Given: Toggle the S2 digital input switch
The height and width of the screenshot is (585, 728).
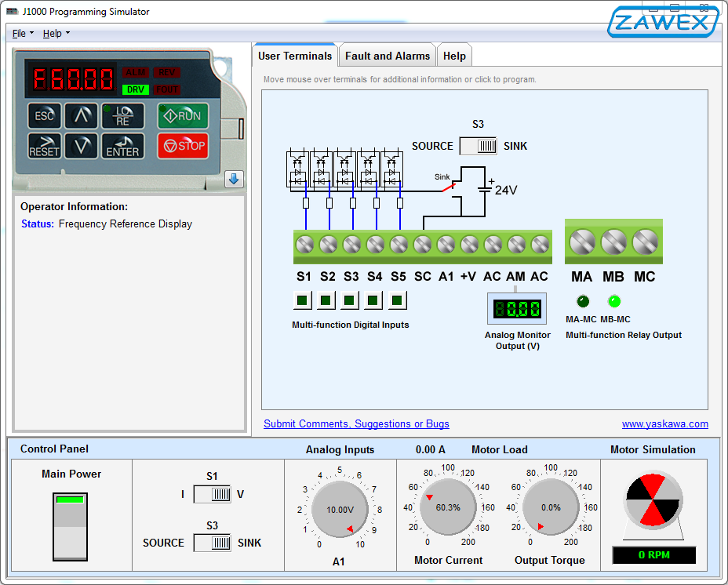Looking at the screenshot, I should point(326,300).
